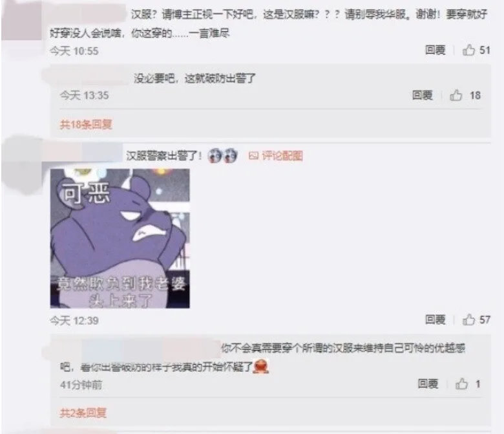Like the reply posted 41分钟前
This screenshot has height=434, width=504.
click(x=461, y=384)
